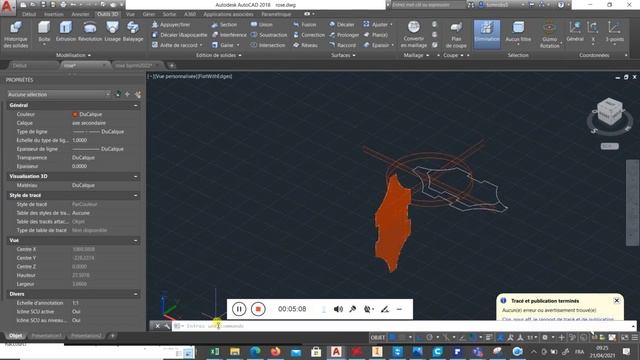Select the Lissage loft tool

tap(112, 32)
